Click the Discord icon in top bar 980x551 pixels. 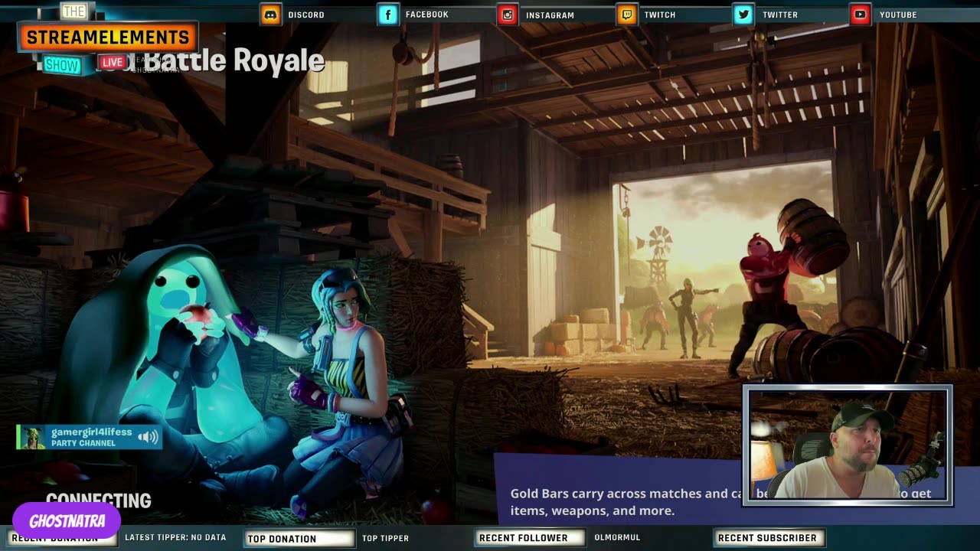(x=270, y=15)
